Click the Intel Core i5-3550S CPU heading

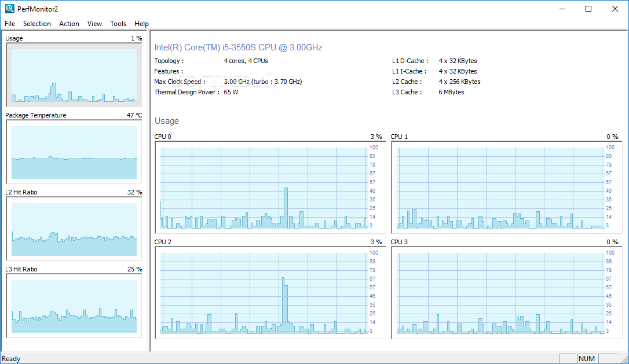point(238,47)
